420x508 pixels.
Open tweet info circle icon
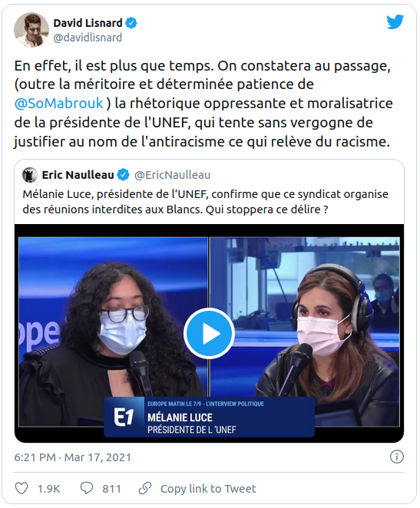point(397,457)
